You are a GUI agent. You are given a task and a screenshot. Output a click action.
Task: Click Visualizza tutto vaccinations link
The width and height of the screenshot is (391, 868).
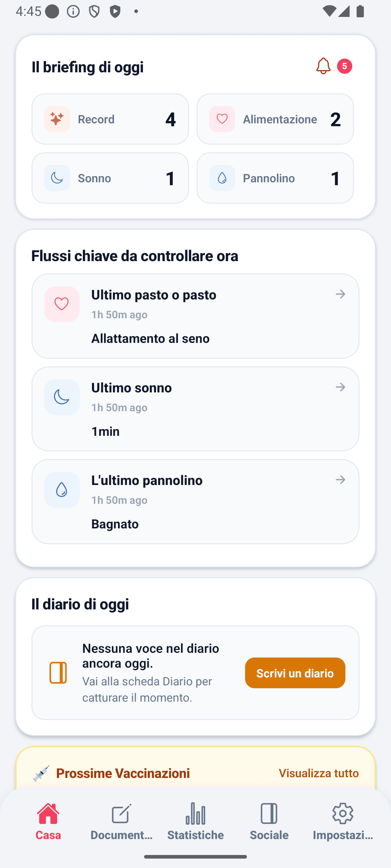tap(319, 773)
